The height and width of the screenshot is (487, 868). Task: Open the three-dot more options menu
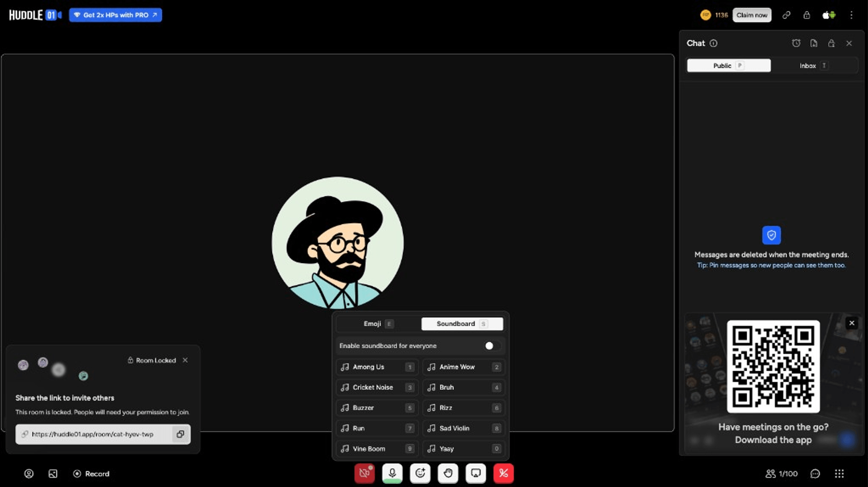pos(851,15)
